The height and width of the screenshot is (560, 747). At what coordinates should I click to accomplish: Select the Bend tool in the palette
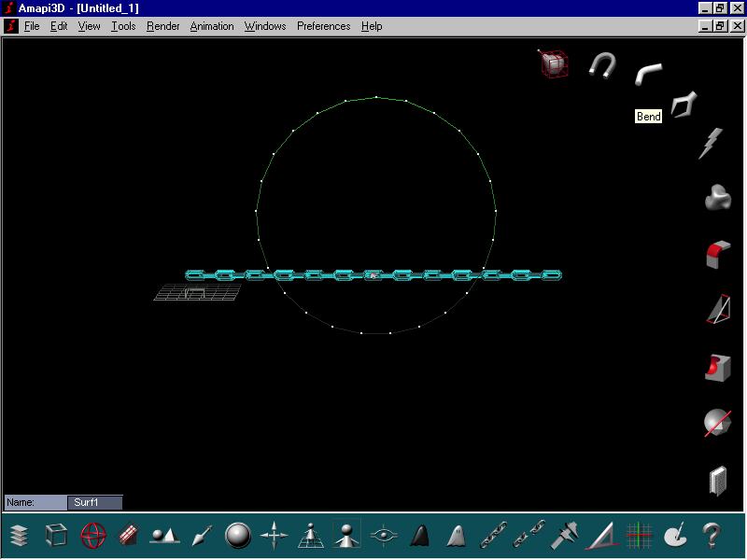click(648, 73)
